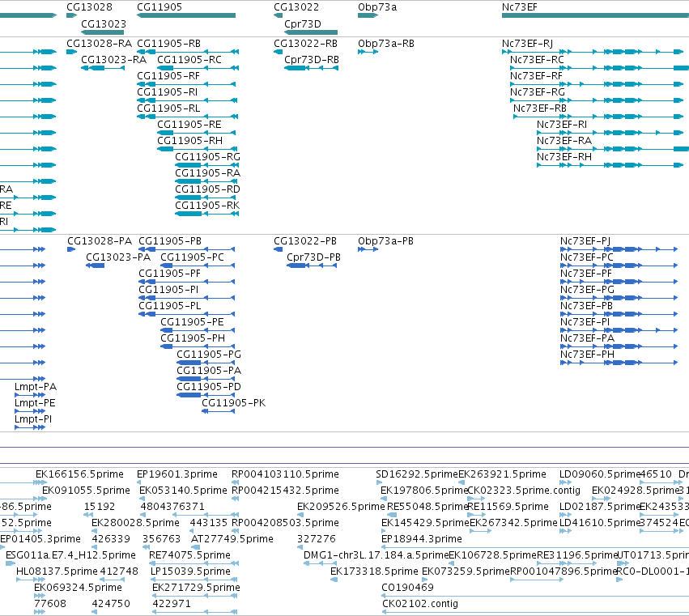
Task: Click the CG13022 gene label
Action: [x=296, y=7]
